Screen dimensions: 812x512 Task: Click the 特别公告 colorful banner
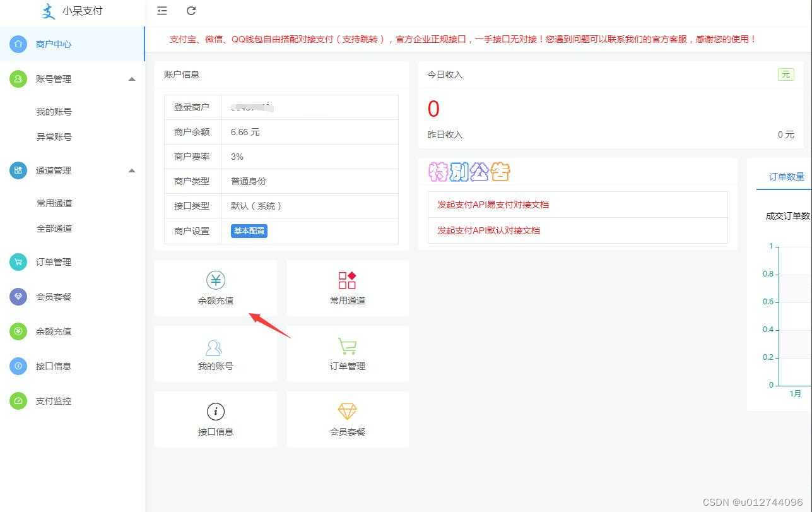(x=469, y=172)
